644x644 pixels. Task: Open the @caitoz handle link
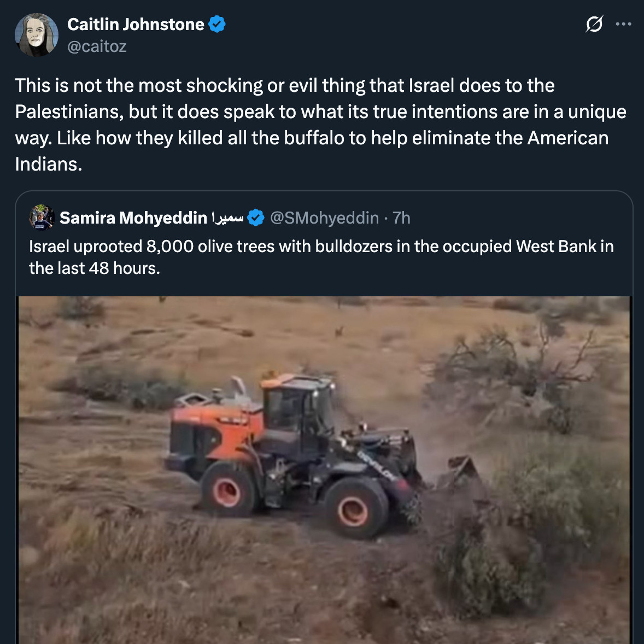click(97, 46)
